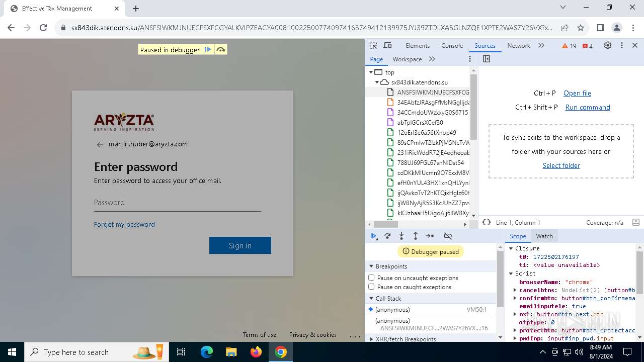
Task: Select the Page navigator tab
Action: pyautogui.click(x=376, y=59)
